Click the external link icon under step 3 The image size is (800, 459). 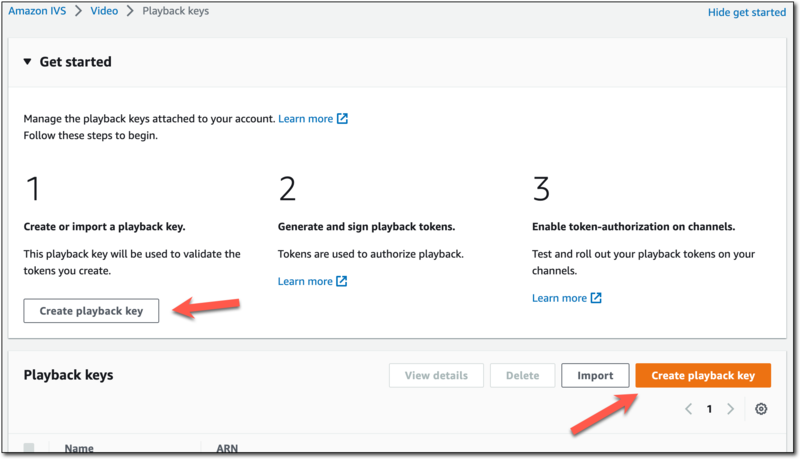click(x=596, y=298)
